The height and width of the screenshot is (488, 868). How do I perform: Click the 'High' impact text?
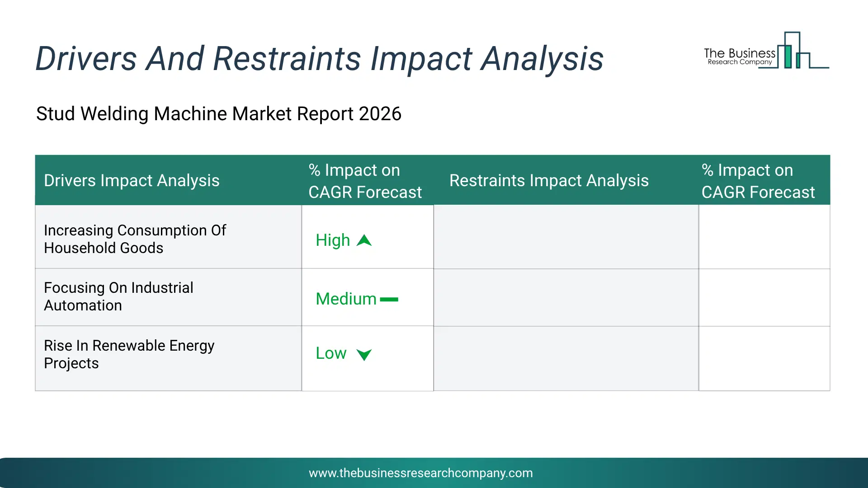pos(333,240)
